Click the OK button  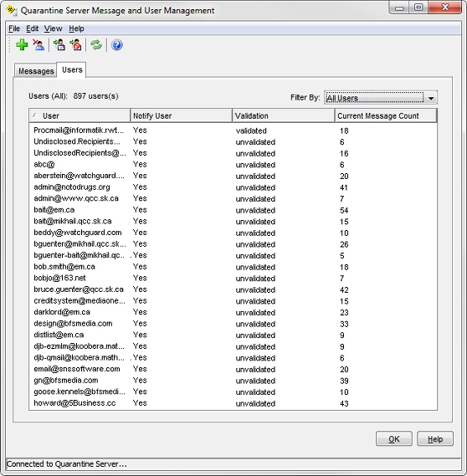tap(394, 438)
